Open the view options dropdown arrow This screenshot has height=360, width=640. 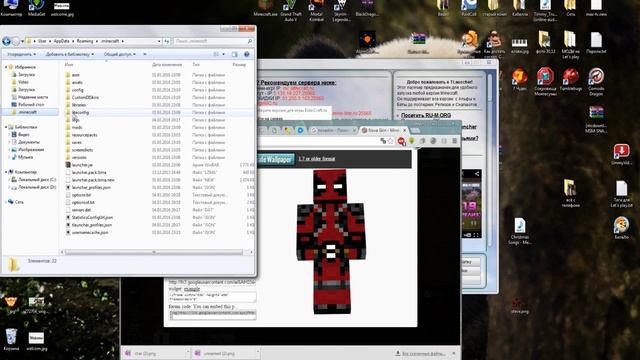(223, 54)
